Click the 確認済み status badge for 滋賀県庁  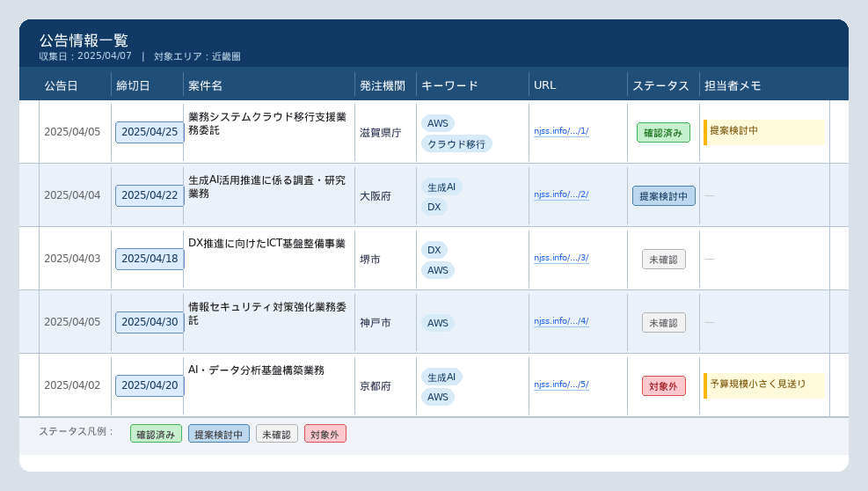pyautogui.click(x=663, y=133)
